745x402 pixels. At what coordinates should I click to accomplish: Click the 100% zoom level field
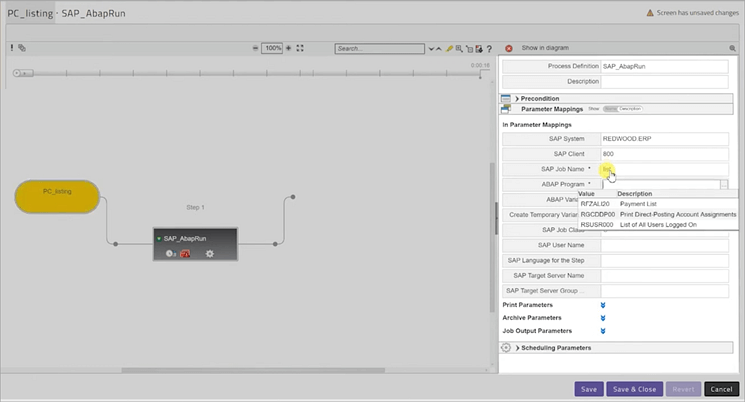click(272, 48)
